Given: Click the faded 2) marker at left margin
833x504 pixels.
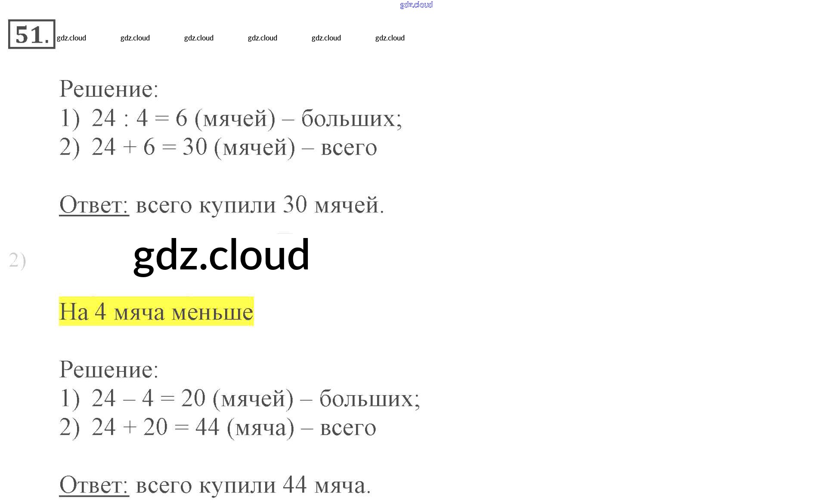Looking at the screenshot, I should click(x=18, y=261).
